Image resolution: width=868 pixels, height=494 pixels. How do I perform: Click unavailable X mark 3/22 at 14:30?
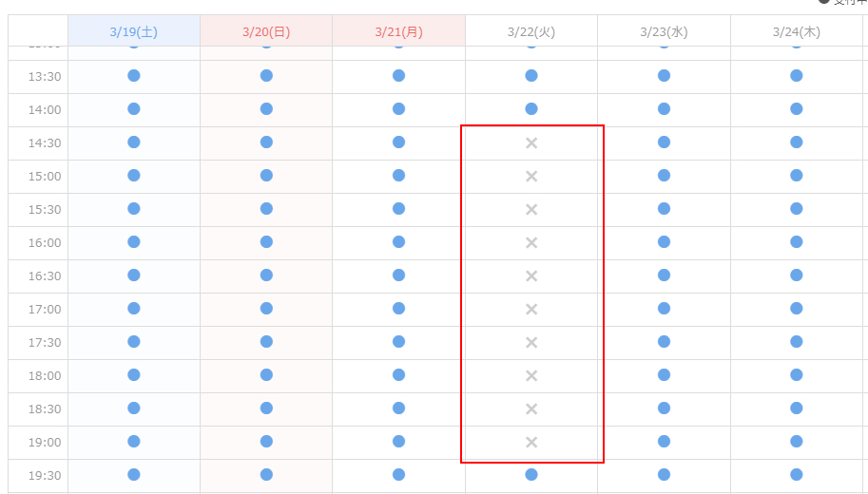(x=531, y=142)
